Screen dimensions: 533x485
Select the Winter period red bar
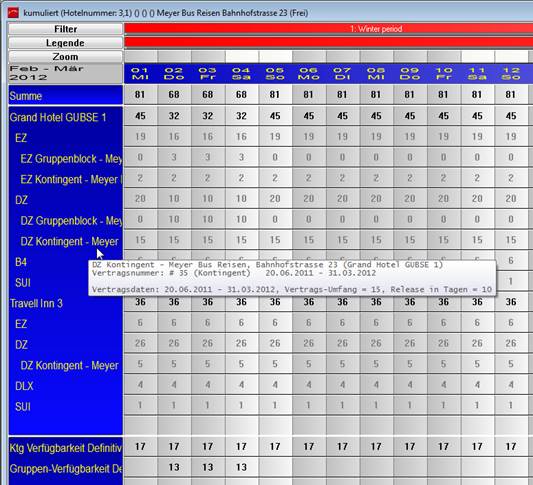[328, 29]
